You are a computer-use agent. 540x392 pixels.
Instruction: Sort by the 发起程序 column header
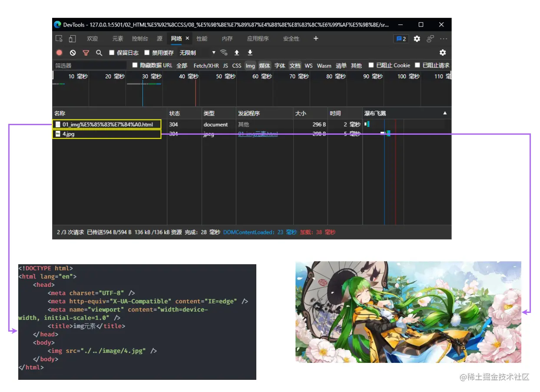[x=265, y=113]
